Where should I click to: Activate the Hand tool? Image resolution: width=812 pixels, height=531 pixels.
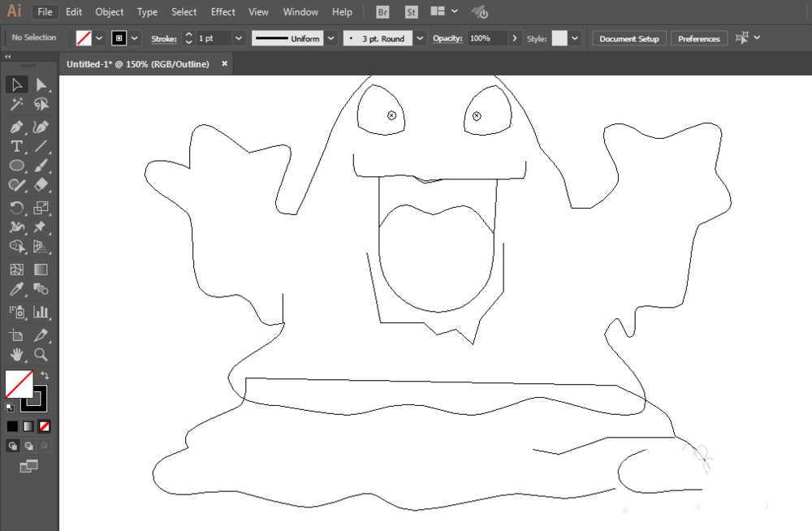point(16,355)
